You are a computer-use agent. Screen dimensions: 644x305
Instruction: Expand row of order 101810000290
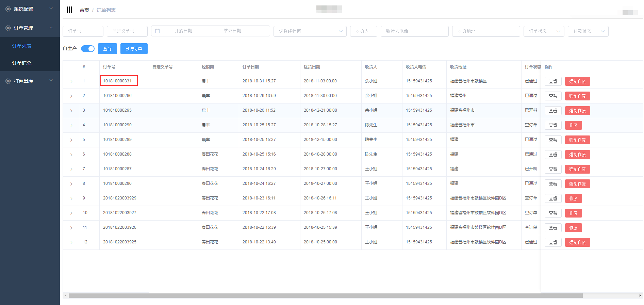tap(71, 125)
